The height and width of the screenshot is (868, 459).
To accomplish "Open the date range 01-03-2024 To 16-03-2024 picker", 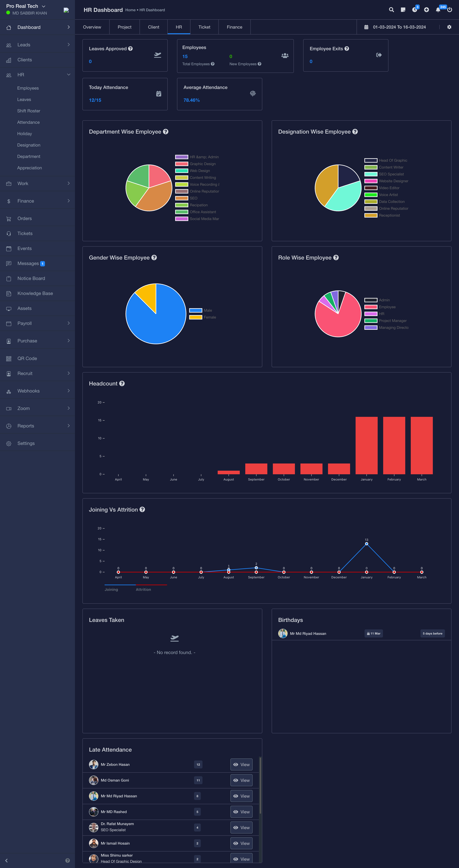I will pyautogui.click(x=399, y=27).
